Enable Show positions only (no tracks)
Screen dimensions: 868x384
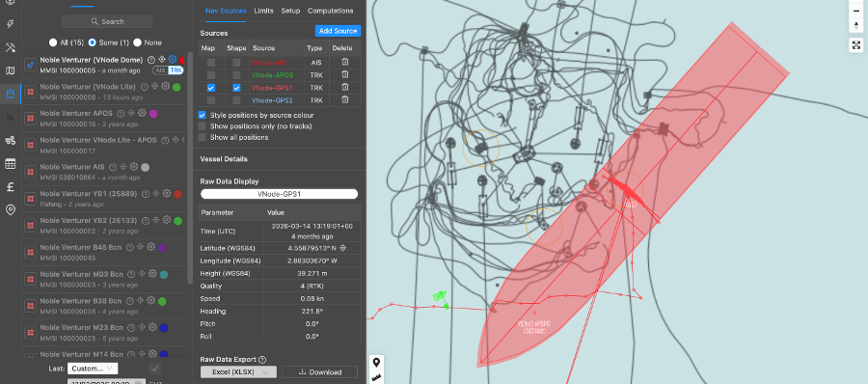[x=203, y=126]
